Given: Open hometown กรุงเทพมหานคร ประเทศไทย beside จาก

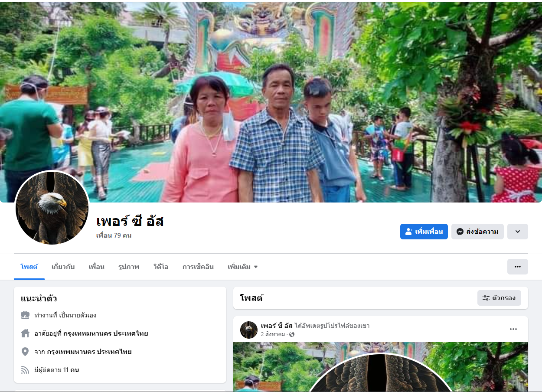Looking at the screenshot, I should pyautogui.click(x=89, y=352).
